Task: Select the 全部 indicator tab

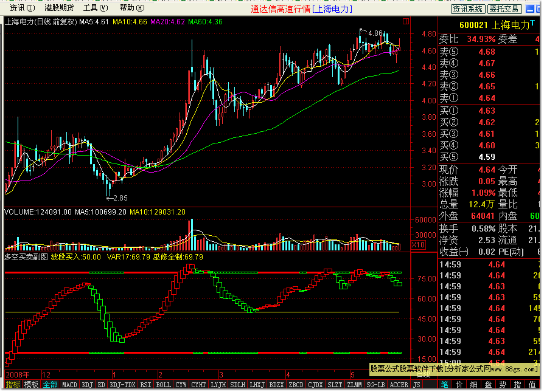Action: (51, 385)
